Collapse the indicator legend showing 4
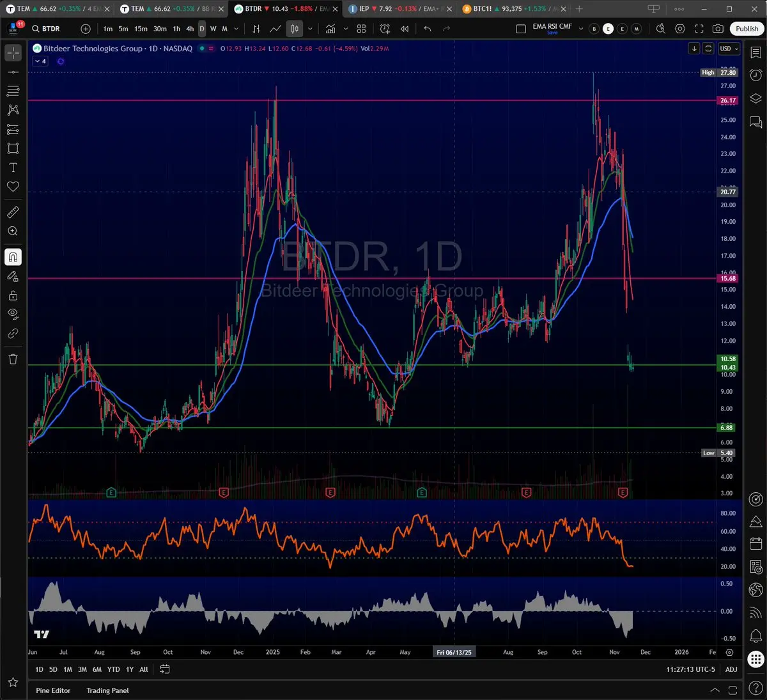This screenshot has width=767, height=700. (x=40, y=61)
